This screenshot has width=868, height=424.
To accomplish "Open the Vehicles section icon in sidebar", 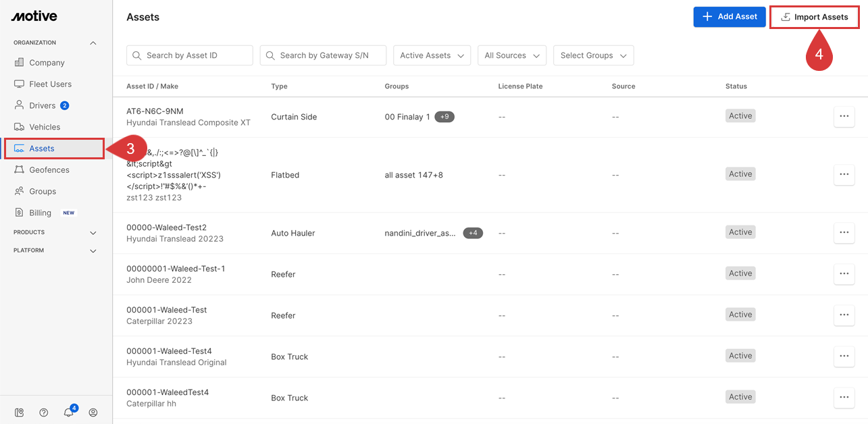I will [x=21, y=126].
